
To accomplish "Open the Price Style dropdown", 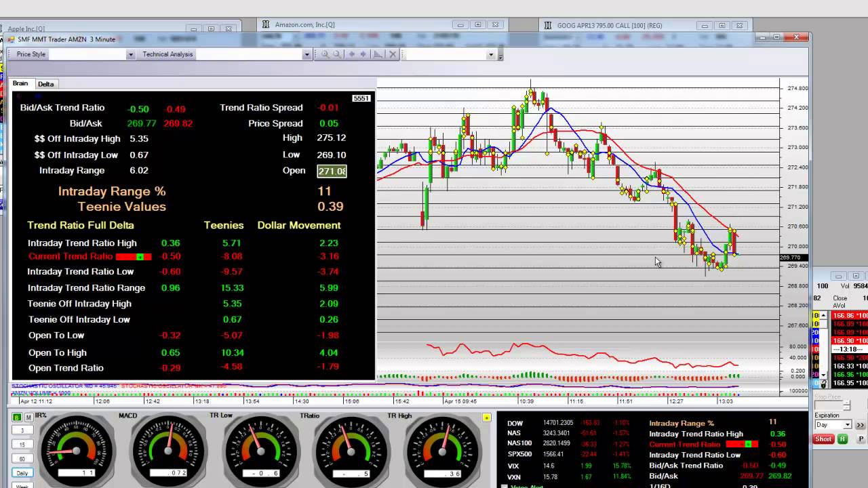I will pyautogui.click(x=130, y=55).
